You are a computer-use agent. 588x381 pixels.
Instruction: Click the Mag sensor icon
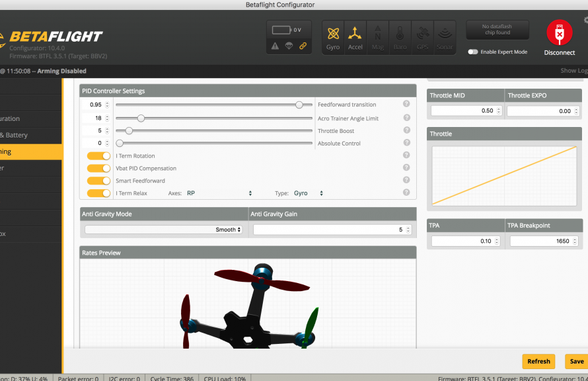point(378,38)
